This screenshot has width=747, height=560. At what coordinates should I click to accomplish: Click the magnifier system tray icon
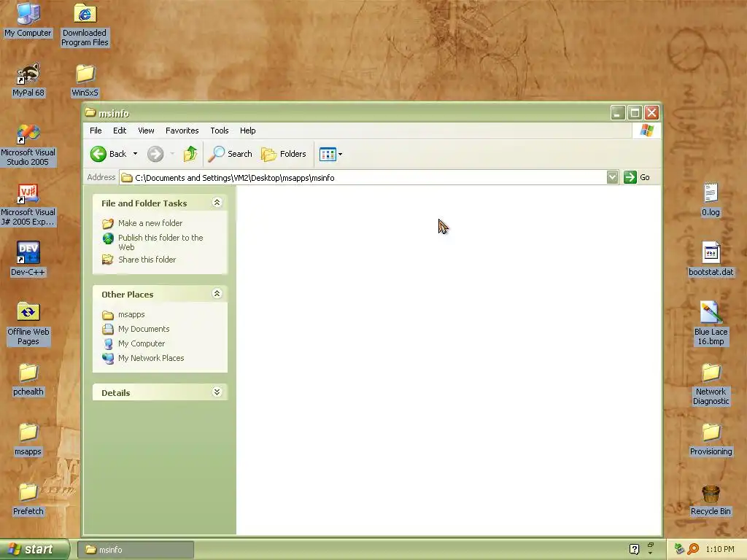pos(693,549)
